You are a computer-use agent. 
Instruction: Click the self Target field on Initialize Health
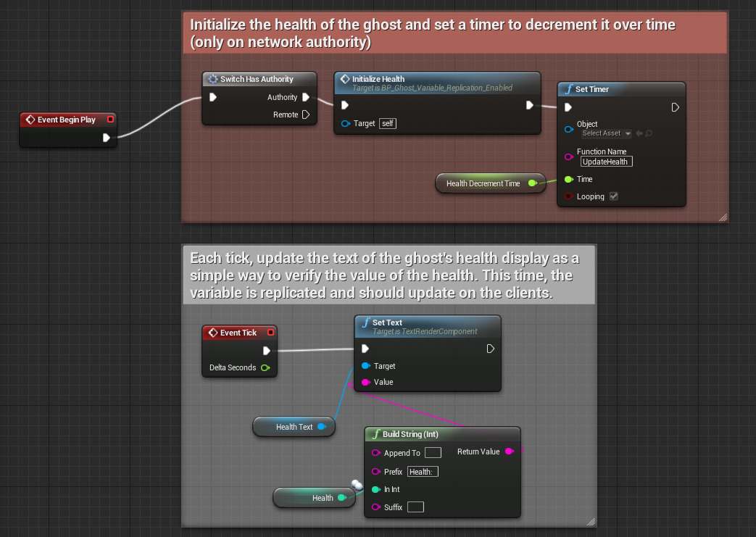click(387, 123)
